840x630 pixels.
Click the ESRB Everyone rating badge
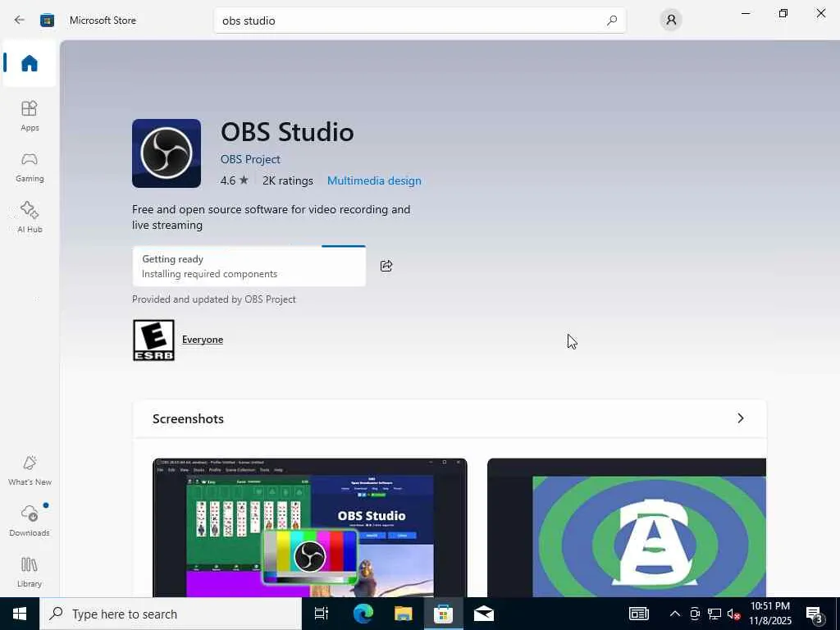click(153, 340)
